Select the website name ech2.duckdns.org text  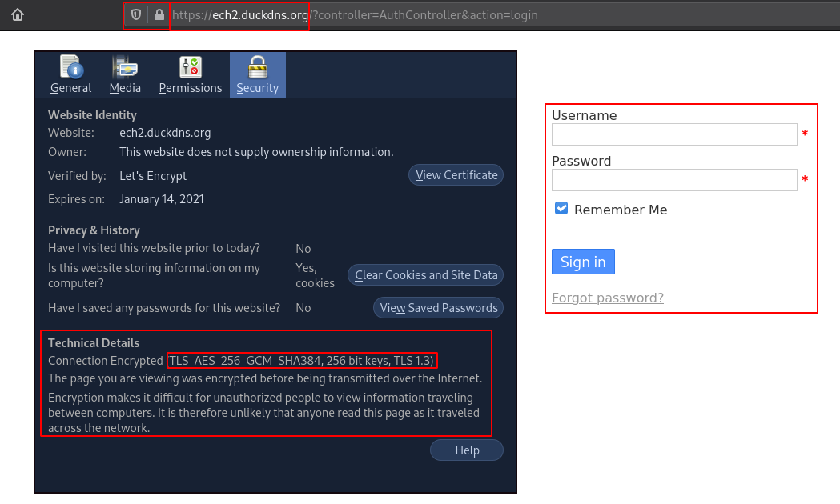(165, 133)
